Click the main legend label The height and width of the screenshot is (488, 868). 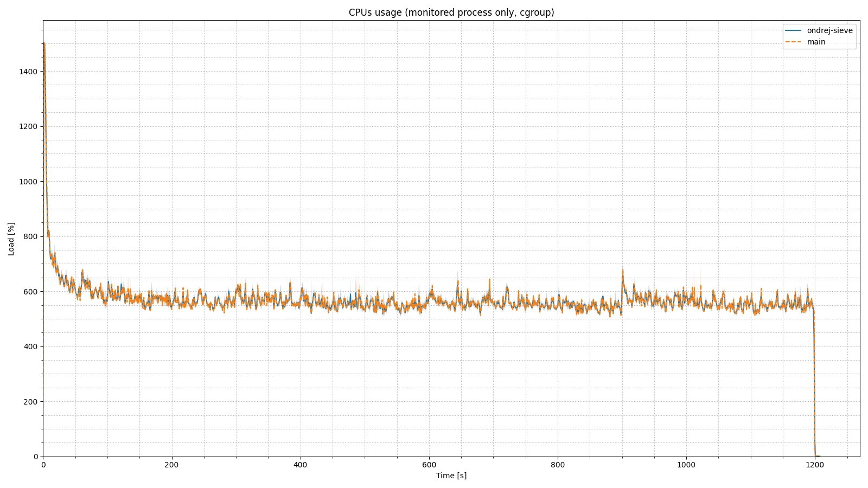coord(816,42)
